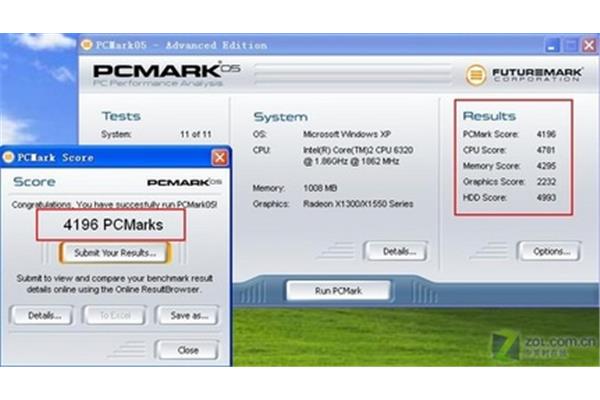Click the 'Tests' section heading

click(121, 116)
